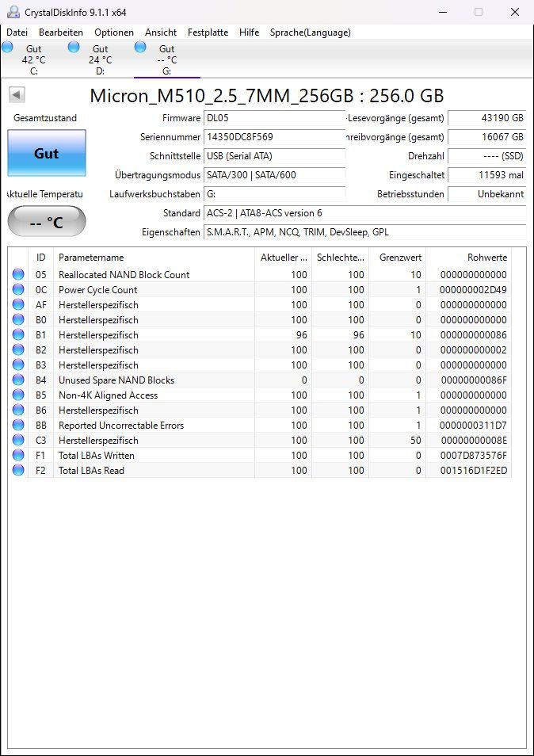
Task: Click blue status orb for attribute B6
Action: 18,410
